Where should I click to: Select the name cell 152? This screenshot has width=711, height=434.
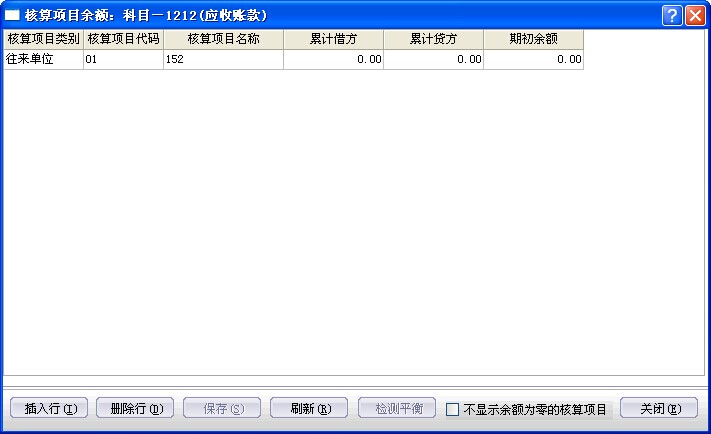pyautogui.click(x=224, y=59)
